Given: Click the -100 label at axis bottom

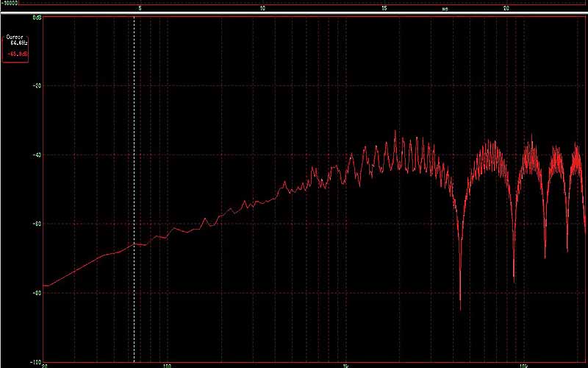Looking at the screenshot, I should (x=35, y=361).
